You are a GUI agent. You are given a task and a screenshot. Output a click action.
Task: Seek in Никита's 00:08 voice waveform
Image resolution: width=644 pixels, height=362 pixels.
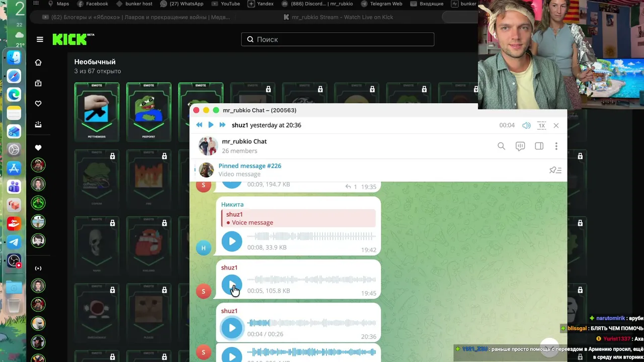tap(311, 236)
